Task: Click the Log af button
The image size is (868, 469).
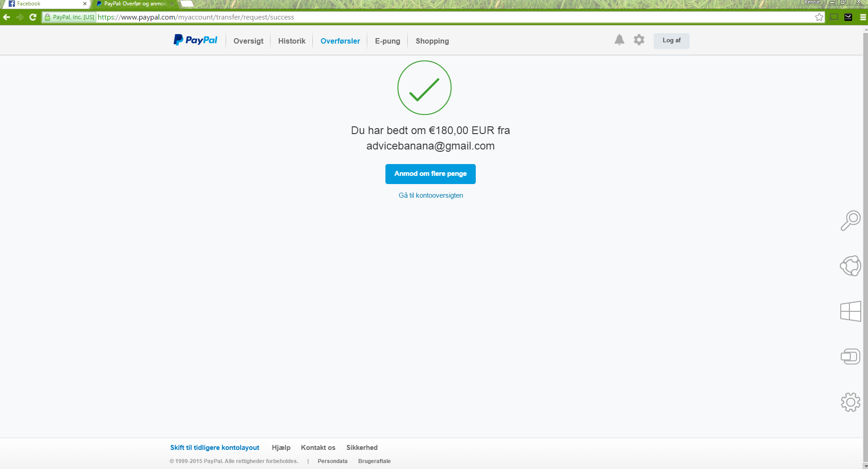Action: [671, 40]
